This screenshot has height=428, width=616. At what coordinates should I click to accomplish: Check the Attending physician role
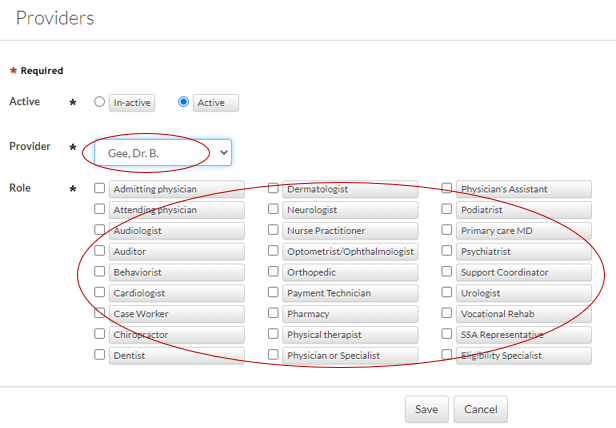[x=99, y=209]
